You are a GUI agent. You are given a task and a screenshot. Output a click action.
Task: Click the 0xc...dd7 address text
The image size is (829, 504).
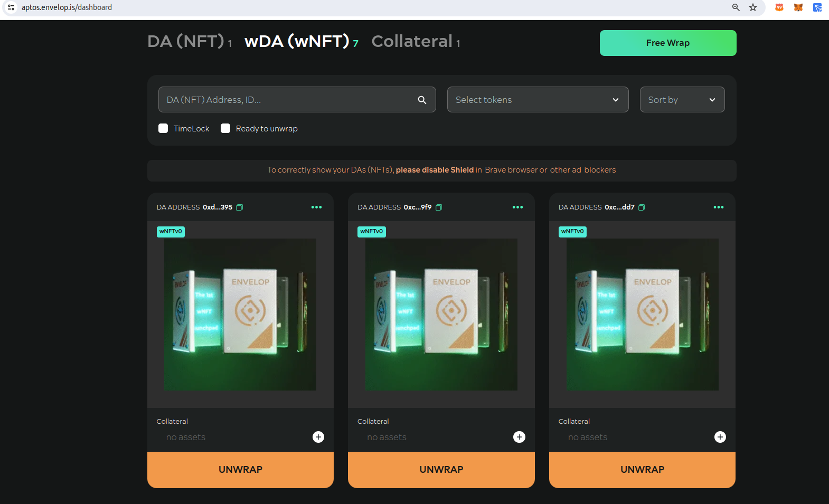pyautogui.click(x=620, y=207)
